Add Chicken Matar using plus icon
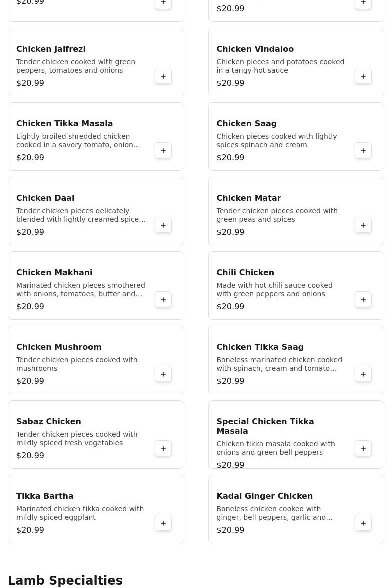 pyautogui.click(x=363, y=225)
